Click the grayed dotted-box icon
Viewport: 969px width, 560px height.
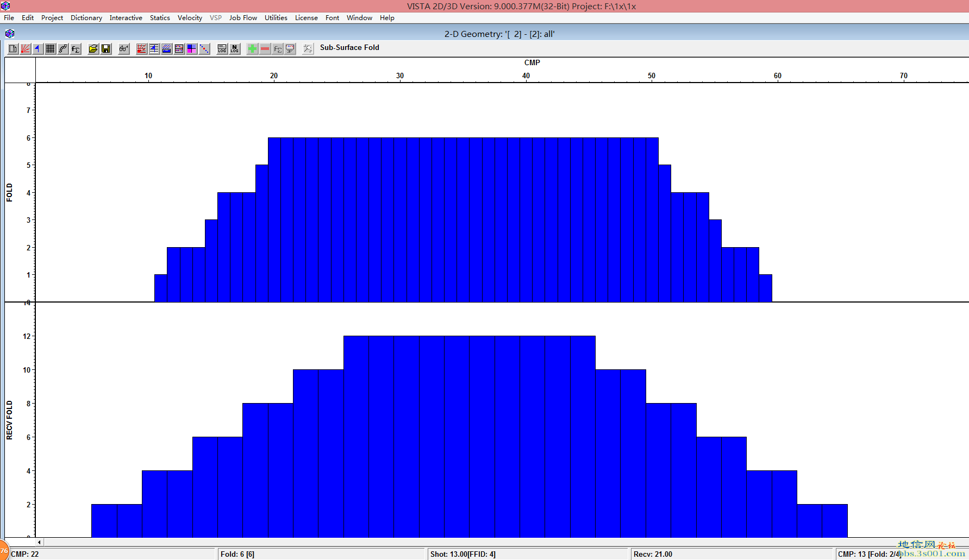[290, 49]
